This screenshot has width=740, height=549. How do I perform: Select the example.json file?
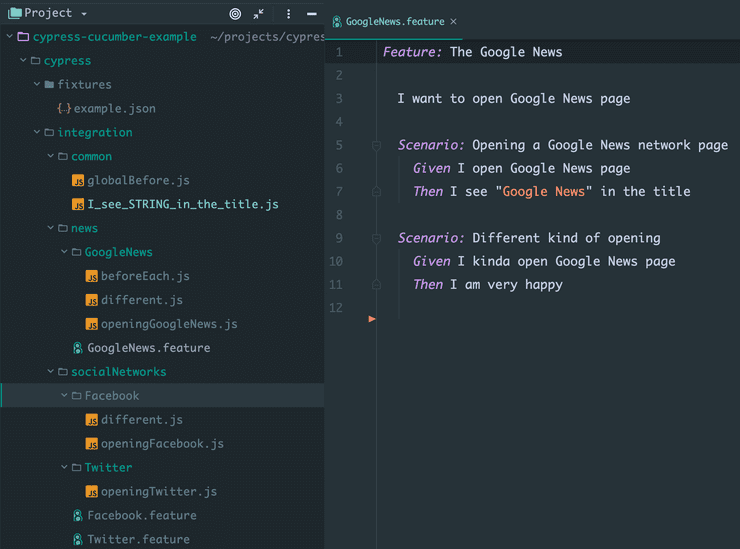(x=115, y=109)
